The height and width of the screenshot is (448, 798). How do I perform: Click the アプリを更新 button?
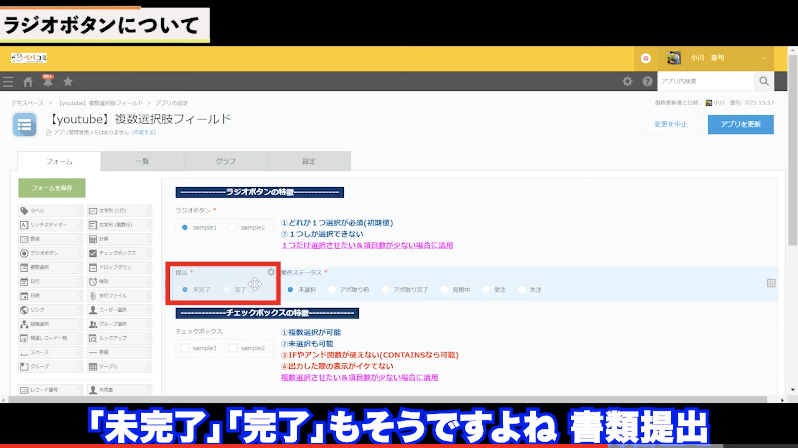point(740,124)
